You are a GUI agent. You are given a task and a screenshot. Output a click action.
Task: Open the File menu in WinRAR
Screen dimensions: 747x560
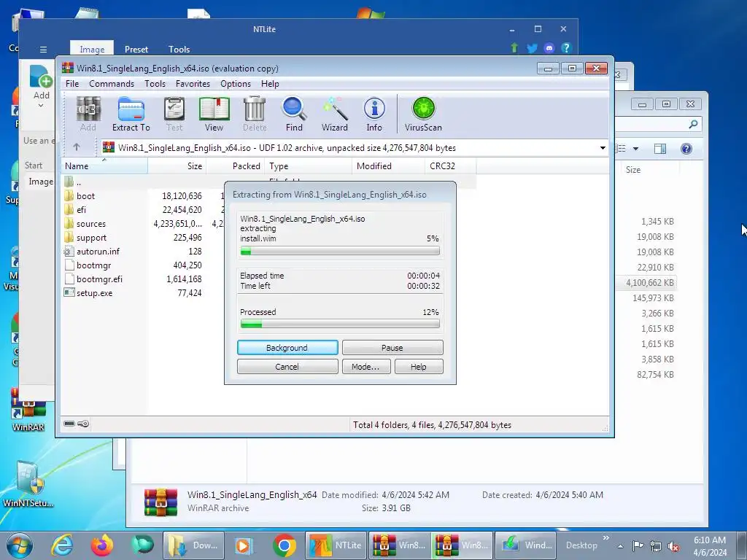72,84
